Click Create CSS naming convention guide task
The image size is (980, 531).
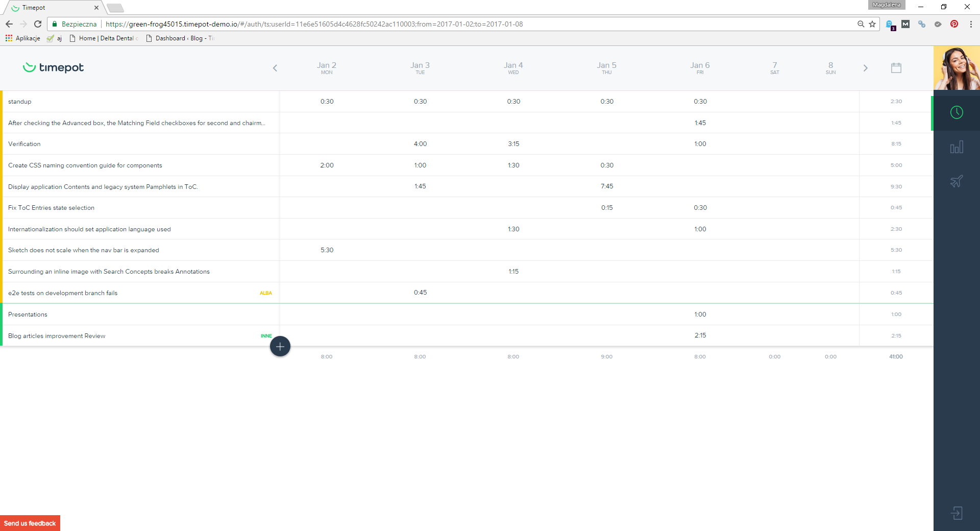[85, 165]
